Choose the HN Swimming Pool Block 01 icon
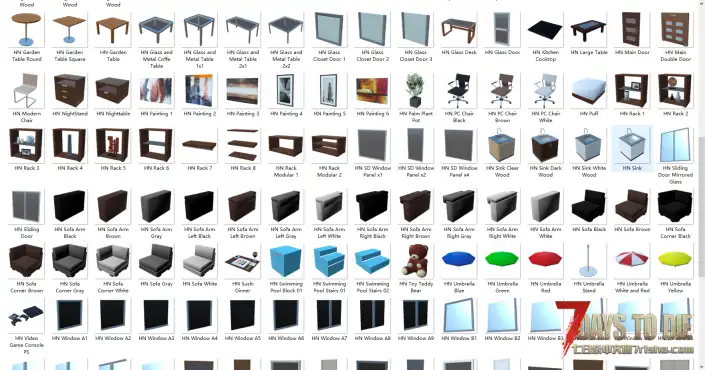Image resolution: width=705 pixels, height=370 pixels. coord(286,261)
